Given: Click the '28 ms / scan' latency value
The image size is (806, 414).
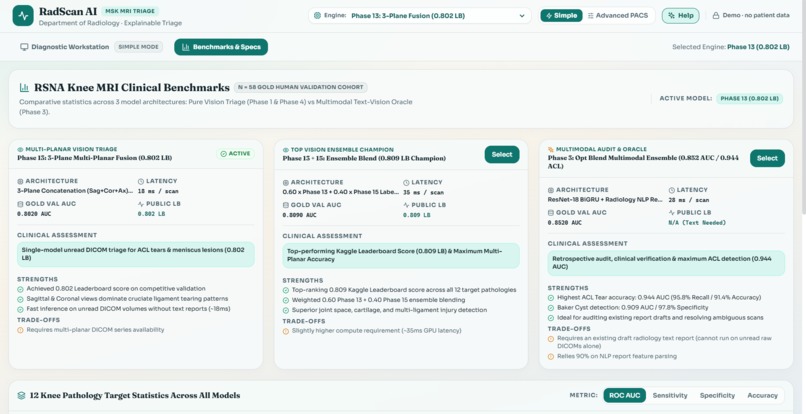Looking at the screenshot, I should coord(687,200).
